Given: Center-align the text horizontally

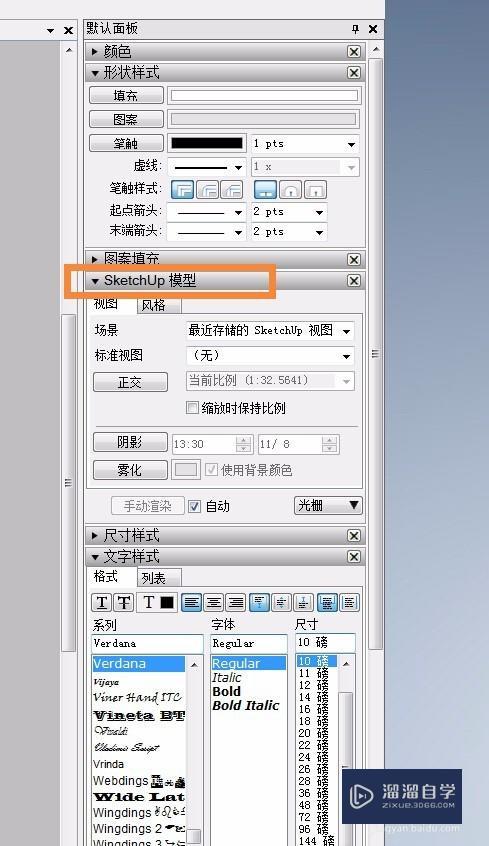Looking at the screenshot, I should (214, 602).
